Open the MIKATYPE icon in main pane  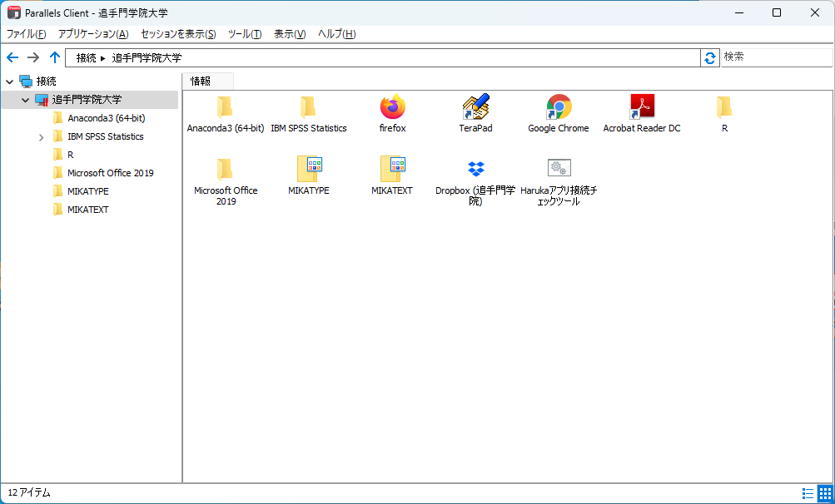click(x=310, y=169)
